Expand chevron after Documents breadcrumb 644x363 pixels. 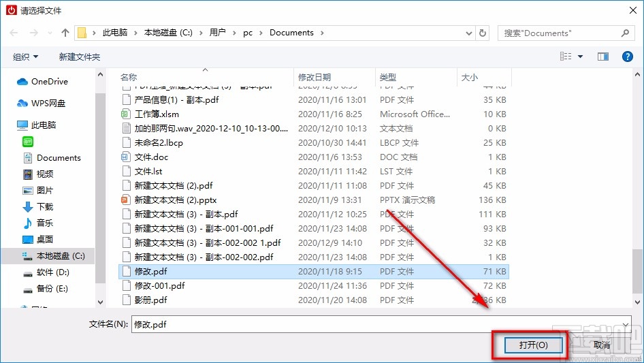click(x=322, y=33)
